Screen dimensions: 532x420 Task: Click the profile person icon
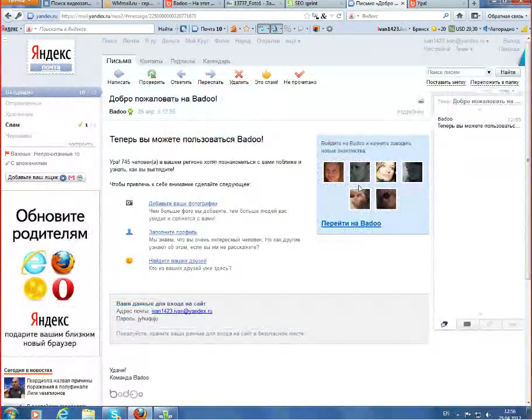129,232
